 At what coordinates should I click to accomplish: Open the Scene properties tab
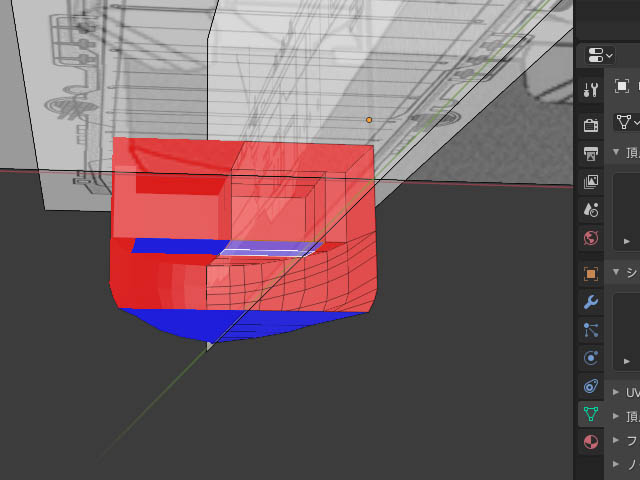(591, 209)
